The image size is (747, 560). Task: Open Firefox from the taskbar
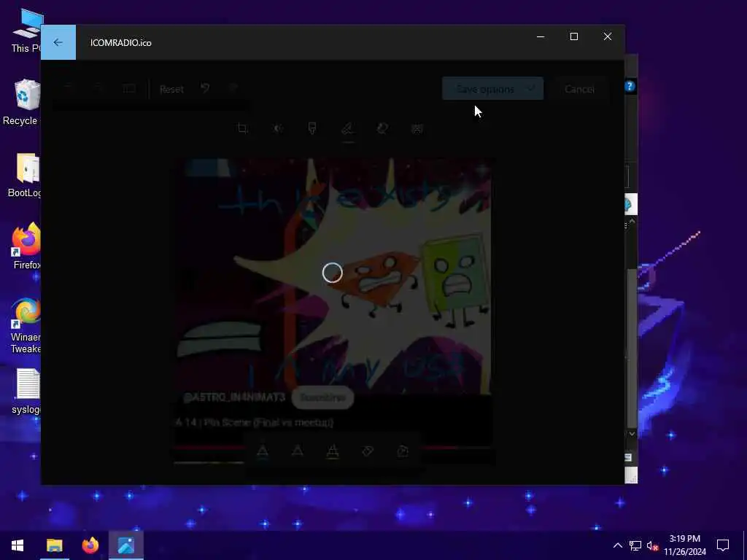coord(90,545)
